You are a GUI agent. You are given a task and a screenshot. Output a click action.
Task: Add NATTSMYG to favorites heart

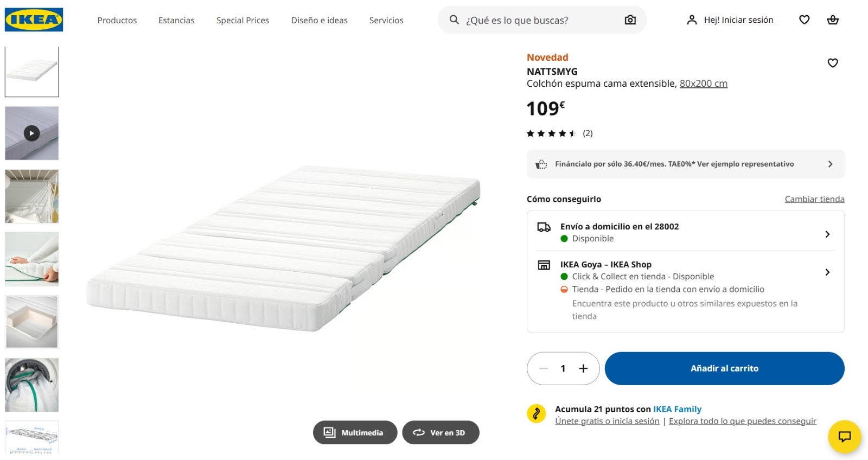[x=833, y=63]
